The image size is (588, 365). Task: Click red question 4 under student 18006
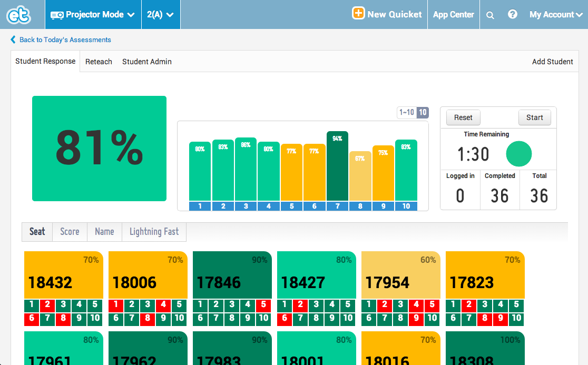(163, 305)
